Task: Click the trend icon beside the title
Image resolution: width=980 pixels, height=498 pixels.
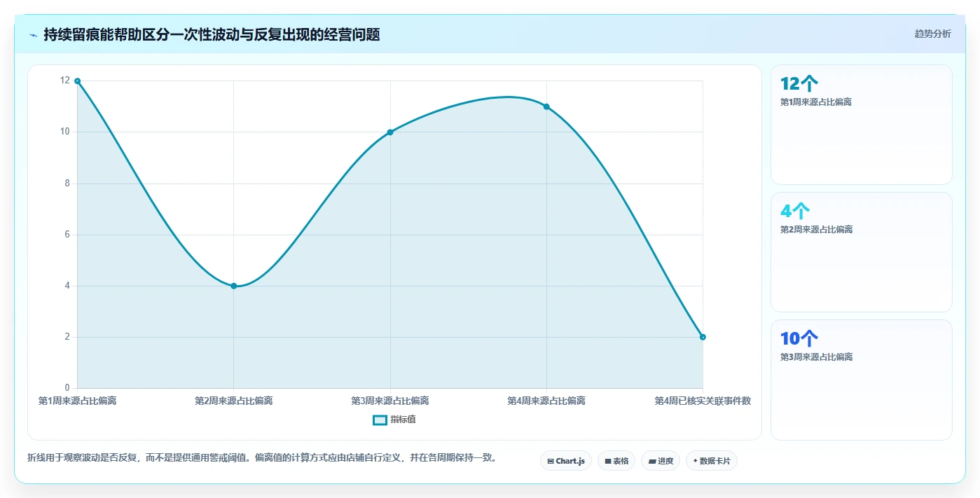Action: pyautogui.click(x=34, y=35)
